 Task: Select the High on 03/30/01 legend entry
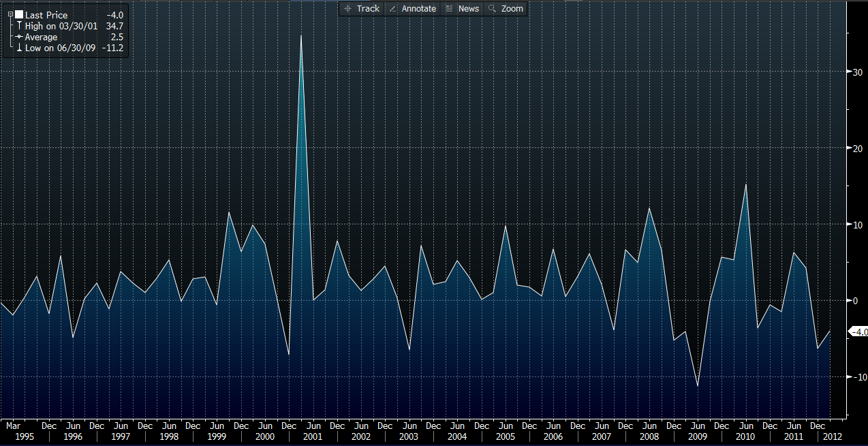coord(60,26)
